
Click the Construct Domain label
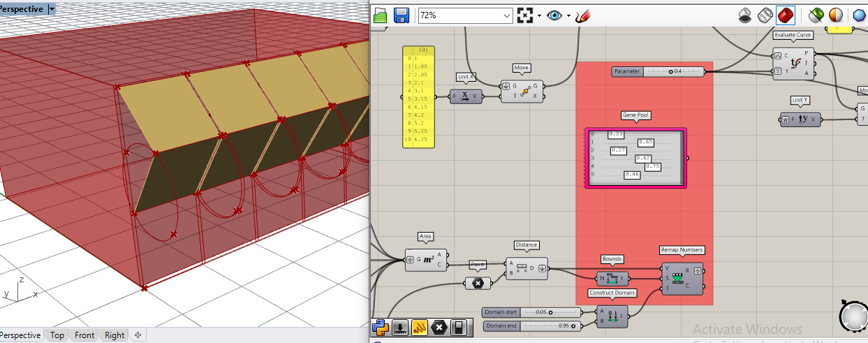coord(611,293)
